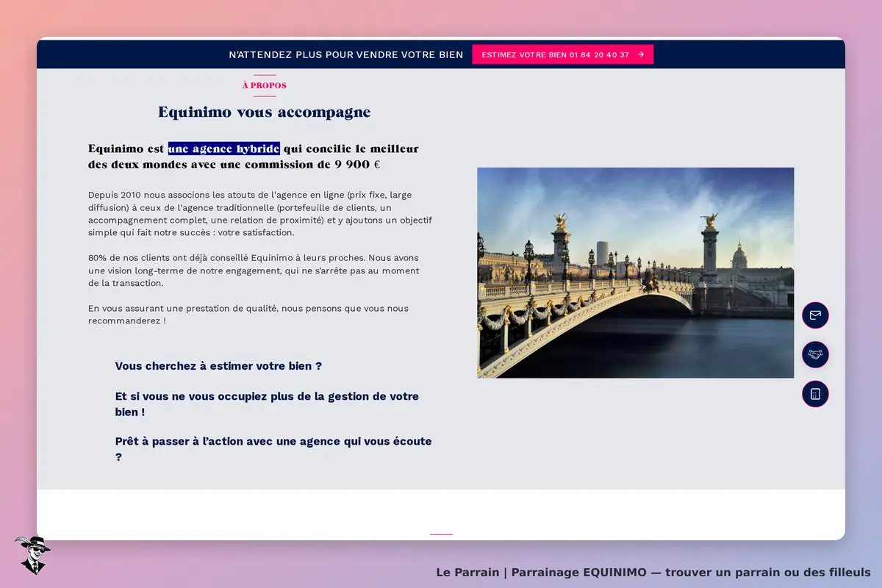Click the calculator estimation floating icon
This screenshot has width=882, height=588.
point(815,394)
